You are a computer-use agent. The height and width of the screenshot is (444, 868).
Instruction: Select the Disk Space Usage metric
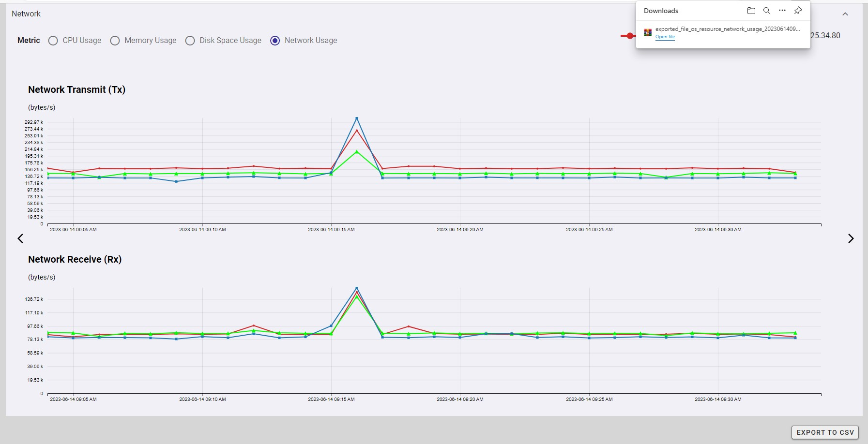190,41
